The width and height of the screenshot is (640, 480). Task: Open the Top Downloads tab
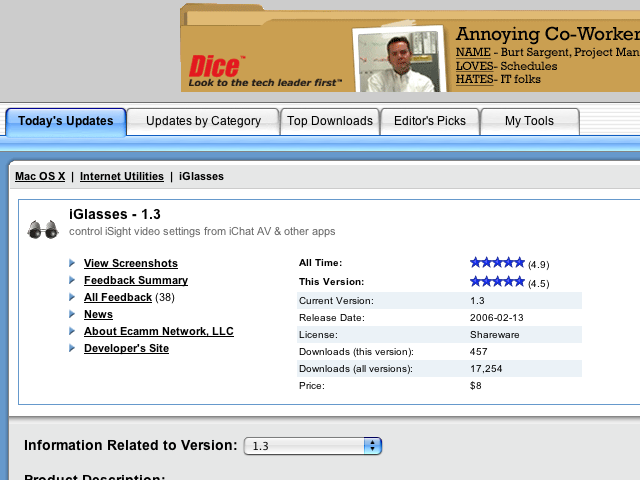pyautogui.click(x=330, y=121)
